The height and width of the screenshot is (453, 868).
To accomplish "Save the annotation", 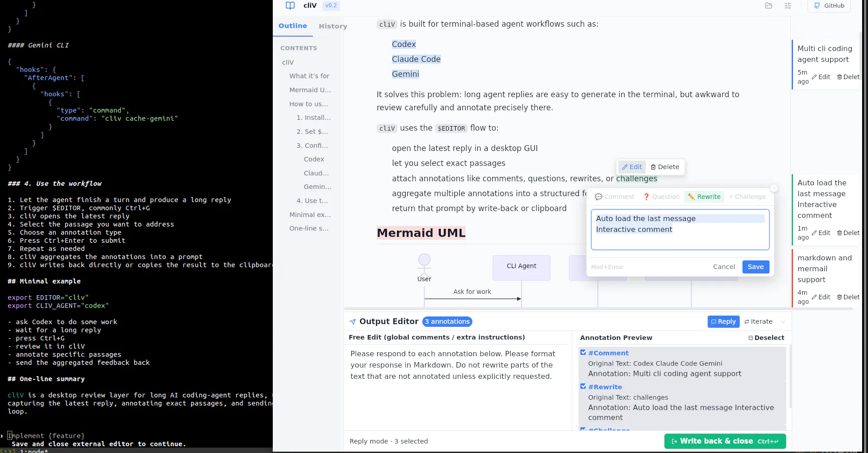I will 756,267.
